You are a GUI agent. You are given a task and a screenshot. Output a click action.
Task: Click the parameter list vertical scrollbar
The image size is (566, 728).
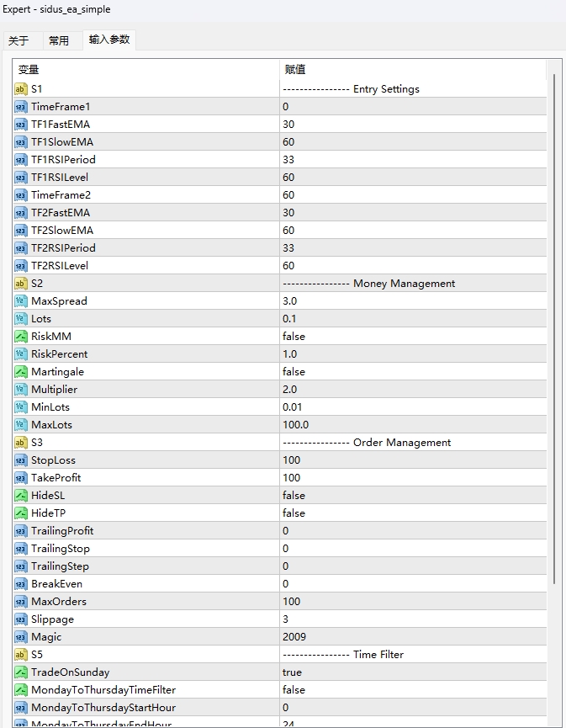(554, 329)
